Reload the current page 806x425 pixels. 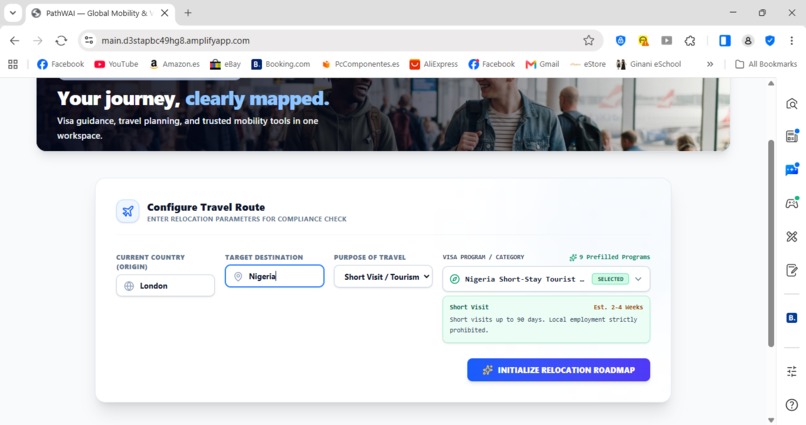(61, 41)
